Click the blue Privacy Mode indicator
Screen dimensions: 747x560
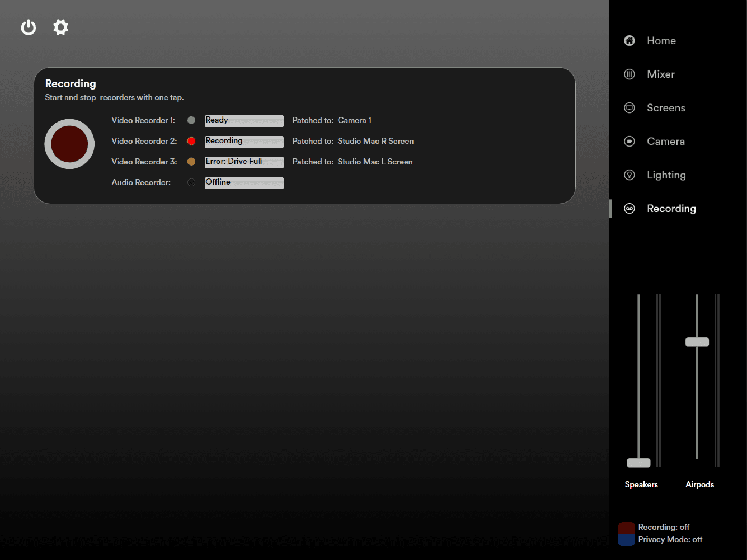tap(627, 540)
